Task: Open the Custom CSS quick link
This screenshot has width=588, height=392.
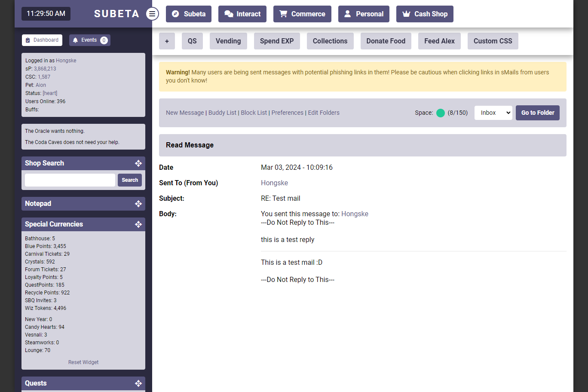Action: coord(493,41)
